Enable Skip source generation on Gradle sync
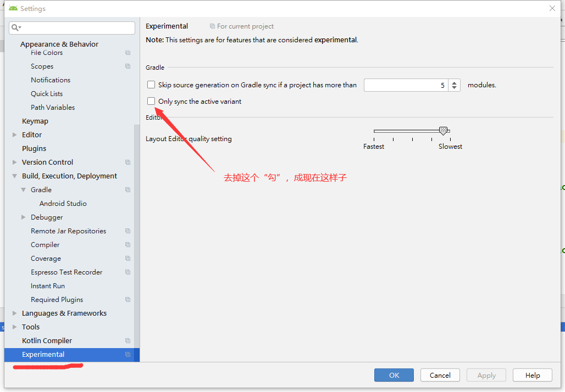The image size is (565, 392). tap(151, 85)
